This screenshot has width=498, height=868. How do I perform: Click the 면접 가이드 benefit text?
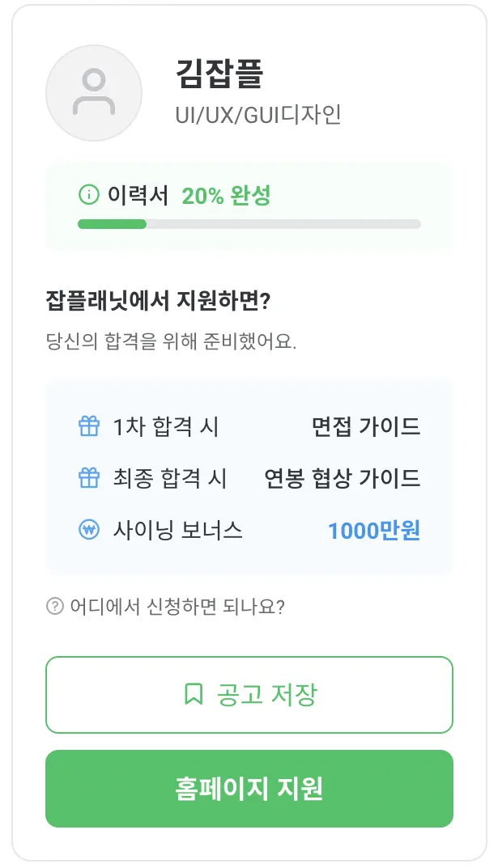coord(366,426)
